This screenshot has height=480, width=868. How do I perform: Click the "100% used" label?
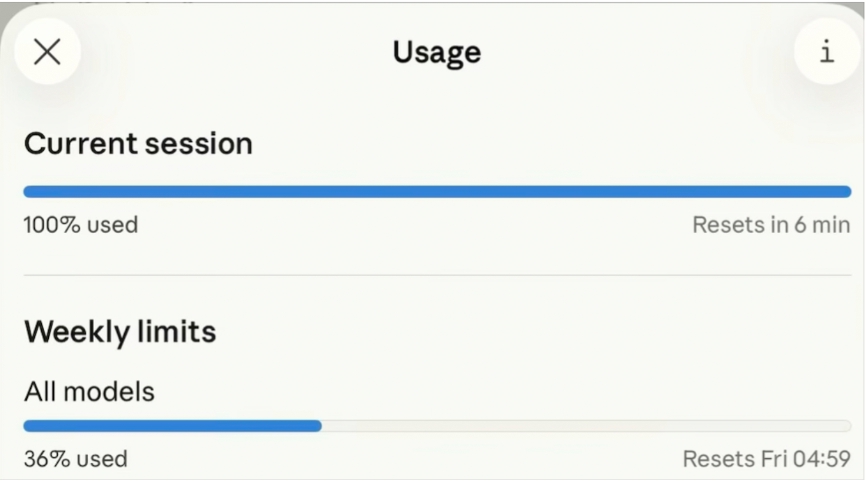pyautogui.click(x=81, y=224)
